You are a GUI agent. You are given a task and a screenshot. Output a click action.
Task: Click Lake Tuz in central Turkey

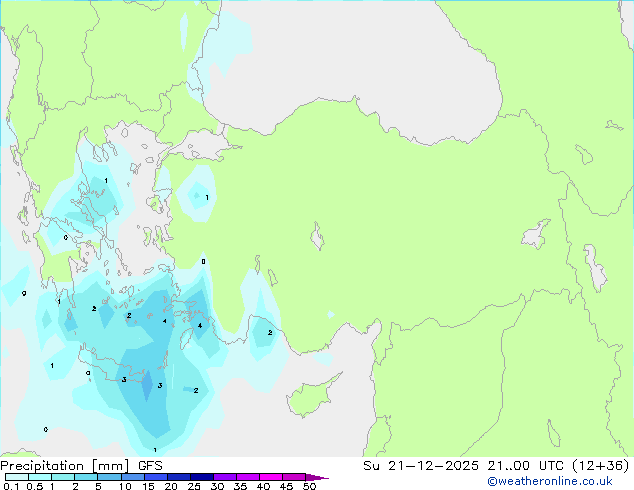pyautogui.click(x=318, y=236)
